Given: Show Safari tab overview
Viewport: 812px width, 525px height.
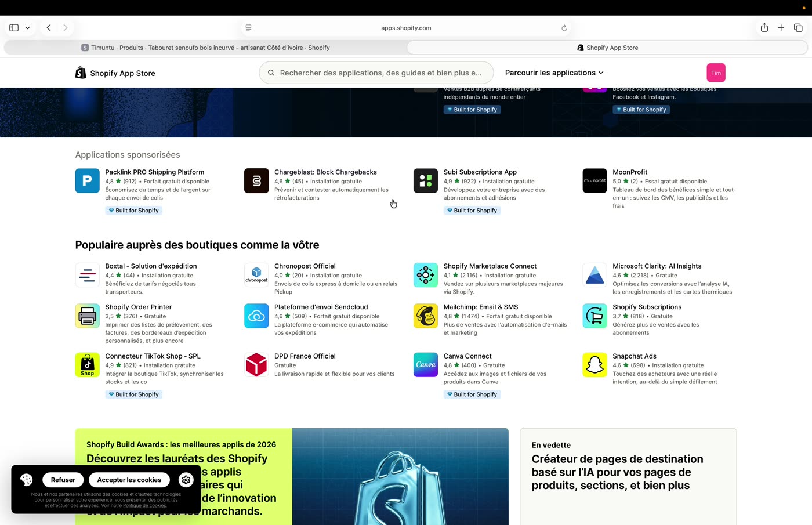Looking at the screenshot, I should 798,27.
